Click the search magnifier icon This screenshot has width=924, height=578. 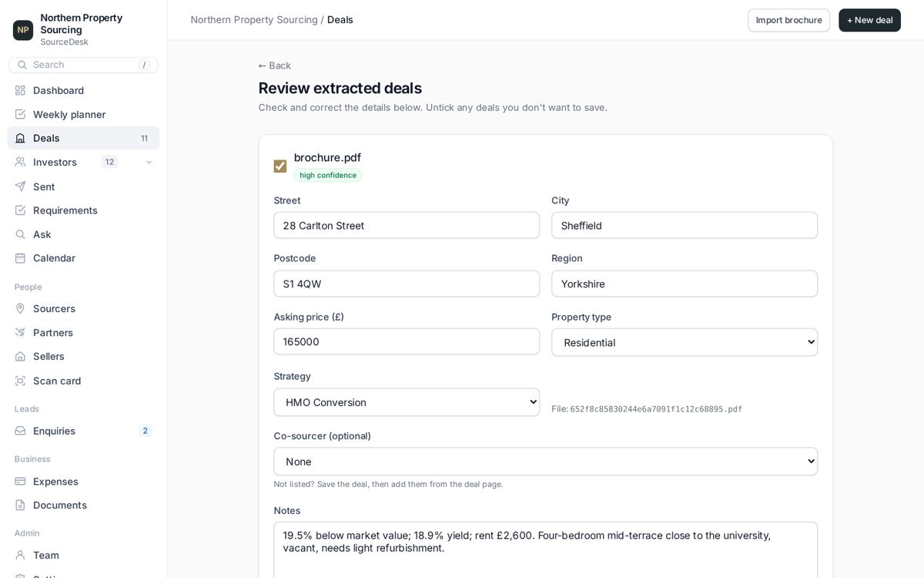22,65
